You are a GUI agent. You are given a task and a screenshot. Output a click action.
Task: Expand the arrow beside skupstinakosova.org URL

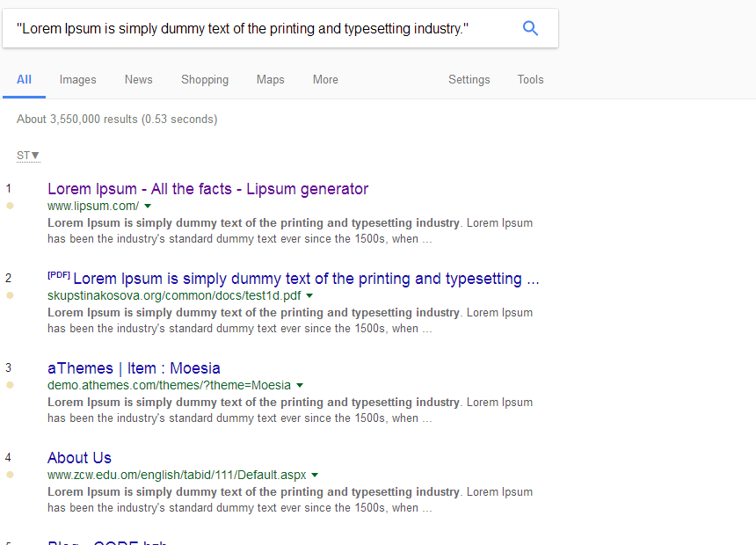point(309,295)
